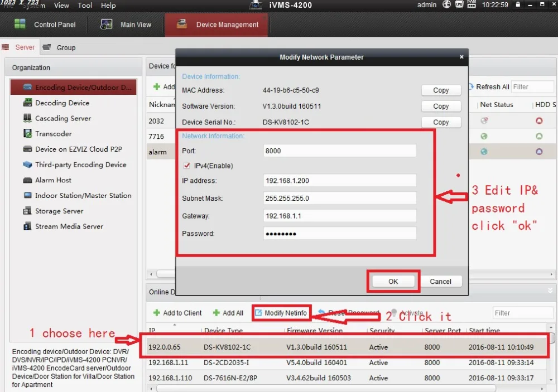Click the Storage Server icon
Image resolution: width=558 pixels, height=392 pixels.
pyautogui.click(x=27, y=211)
